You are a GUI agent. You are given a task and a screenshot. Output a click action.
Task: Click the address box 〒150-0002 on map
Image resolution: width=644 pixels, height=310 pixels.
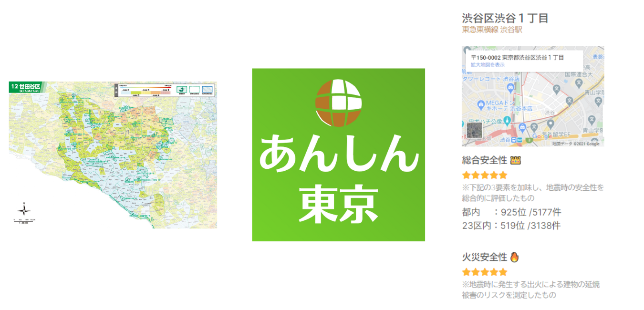(524, 61)
